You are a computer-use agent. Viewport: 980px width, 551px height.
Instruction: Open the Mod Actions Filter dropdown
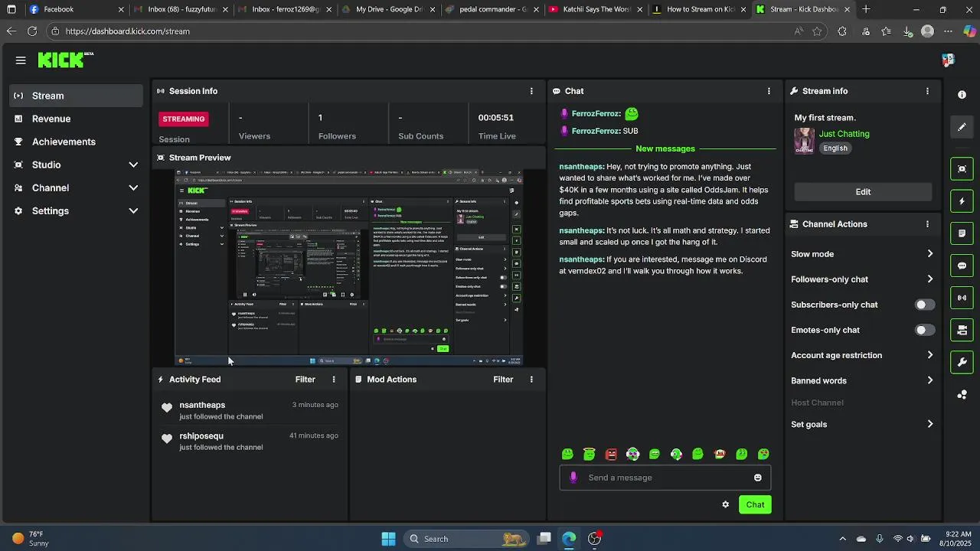coord(503,380)
